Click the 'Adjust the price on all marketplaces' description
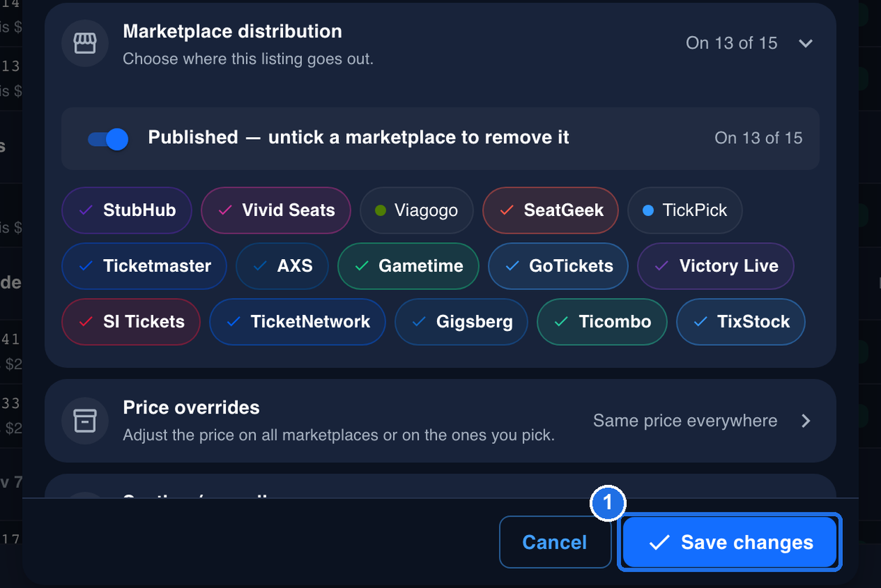Viewport: 881px width, 588px height. click(x=339, y=436)
